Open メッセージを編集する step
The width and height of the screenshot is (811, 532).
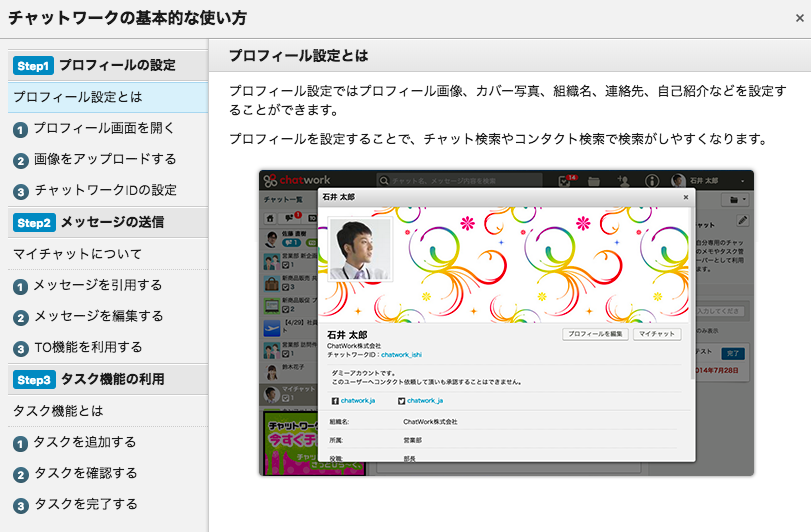pos(108,316)
